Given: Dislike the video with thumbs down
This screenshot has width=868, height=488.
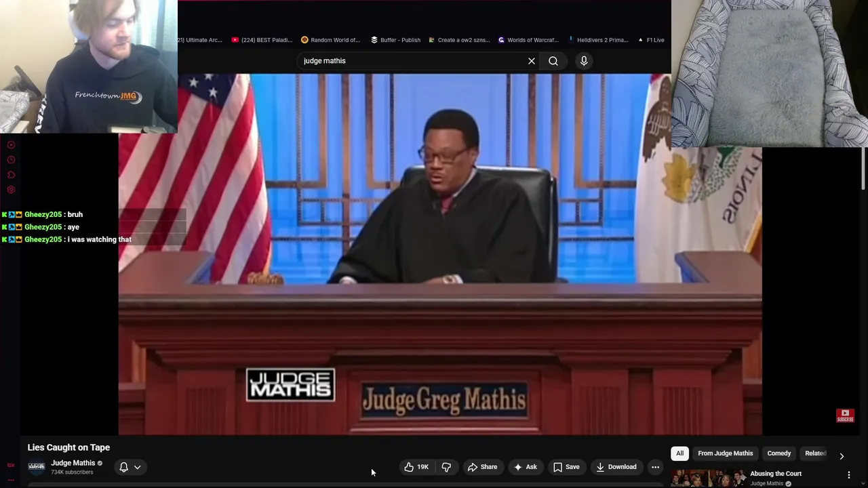Looking at the screenshot, I should tap(446, 467).
